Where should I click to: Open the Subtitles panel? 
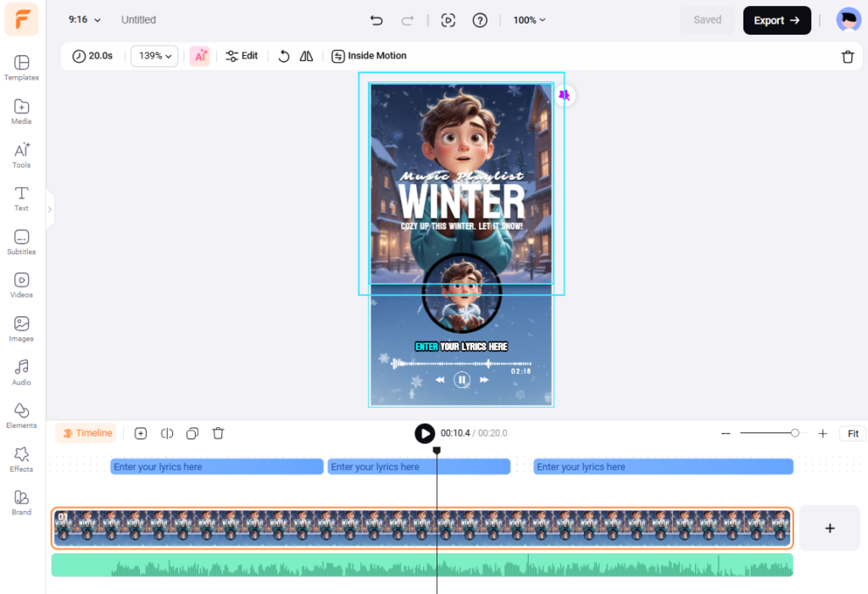[21, 242]
